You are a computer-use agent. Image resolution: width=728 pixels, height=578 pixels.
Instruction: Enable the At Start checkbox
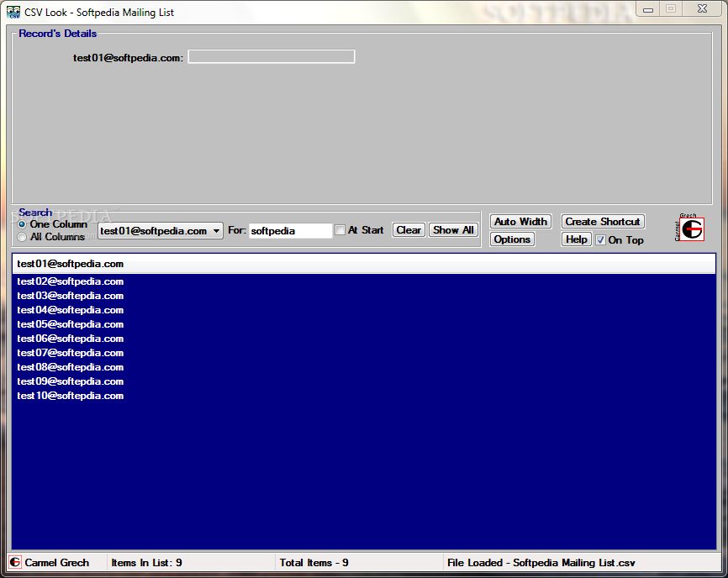340,230
